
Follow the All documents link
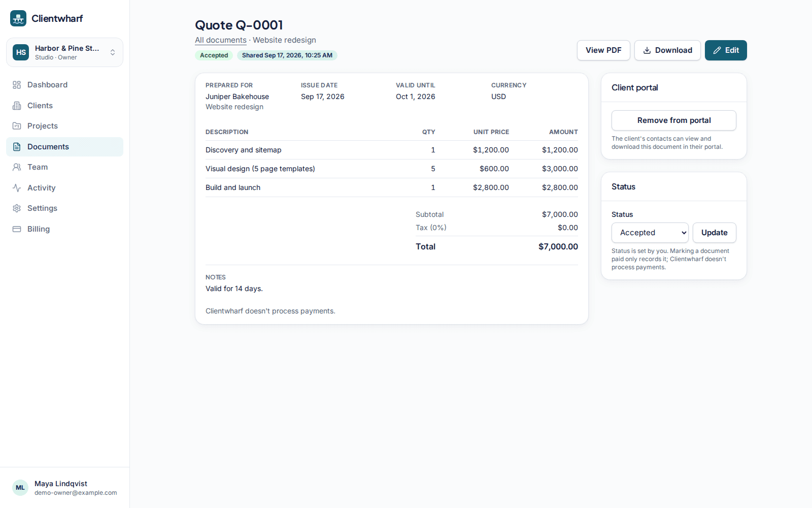[221, 40]
